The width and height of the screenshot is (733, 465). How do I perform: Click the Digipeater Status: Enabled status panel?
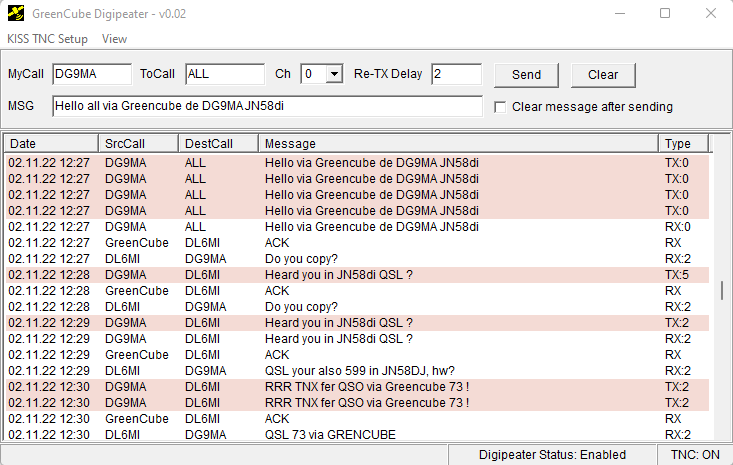pos(552,455)
